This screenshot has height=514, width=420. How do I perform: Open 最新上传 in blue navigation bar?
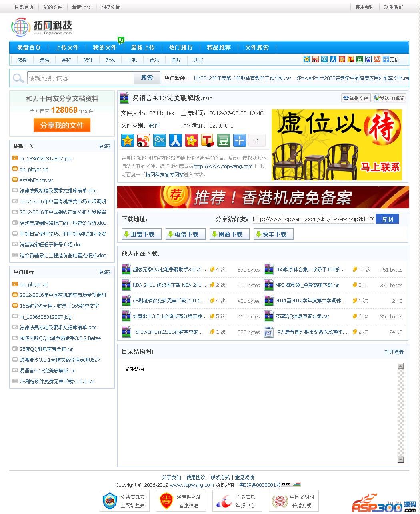[x=143, y=47]
